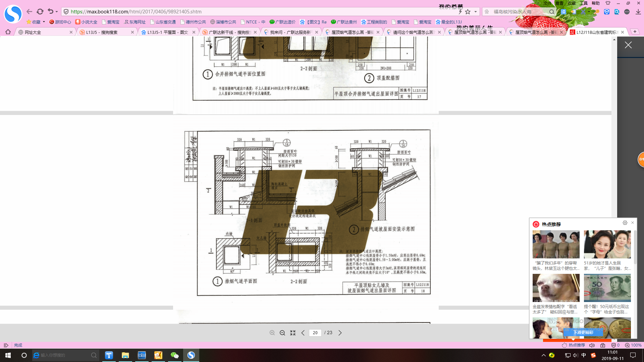Click the lightning speed mode icon
The image size is (644, 362).
click(x=461, y=12)
